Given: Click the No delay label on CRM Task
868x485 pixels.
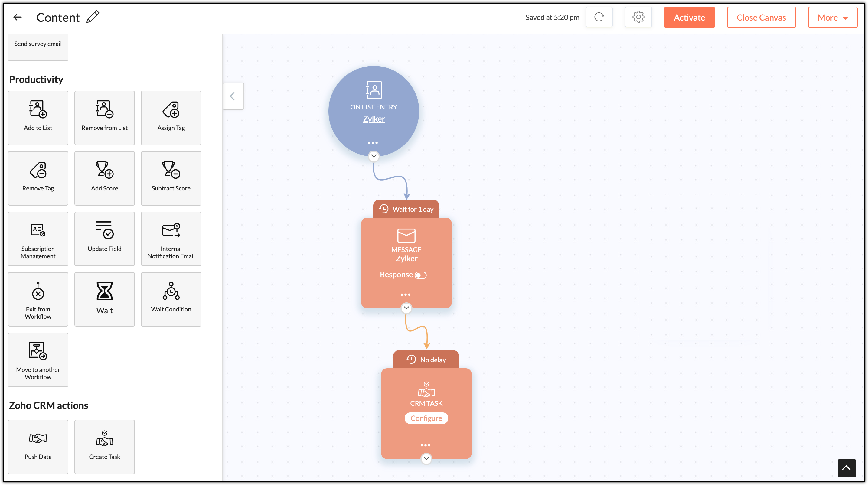Looking at the screenshot, I should 426,360.
